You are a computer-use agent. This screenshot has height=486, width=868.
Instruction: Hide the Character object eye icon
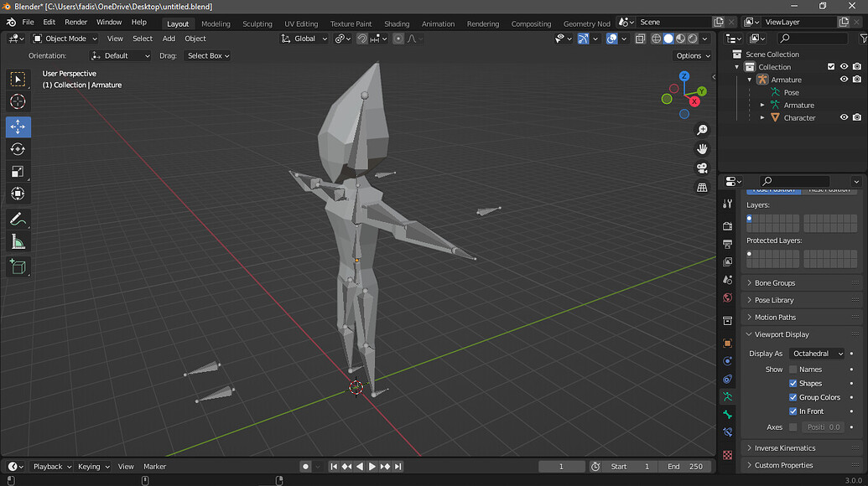tap(844, 117)
